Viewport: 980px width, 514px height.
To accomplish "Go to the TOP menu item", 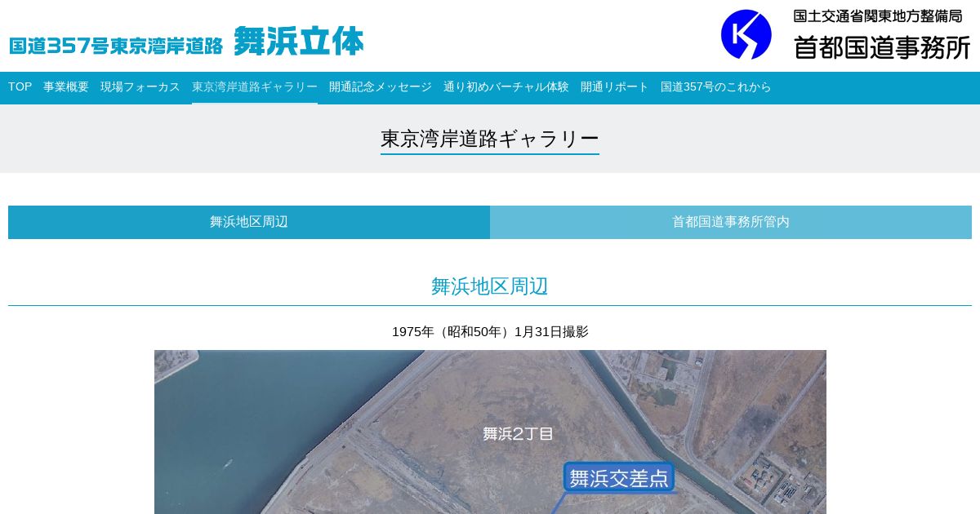I will tap(20, 86).
